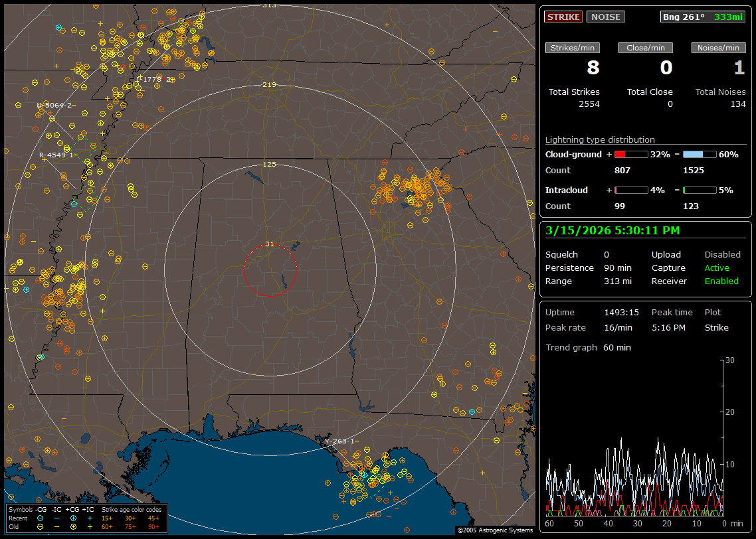This screenshot has height=539, width=756.
Task: Switch to the Noises/min rate view
Action: click(719, 48)
